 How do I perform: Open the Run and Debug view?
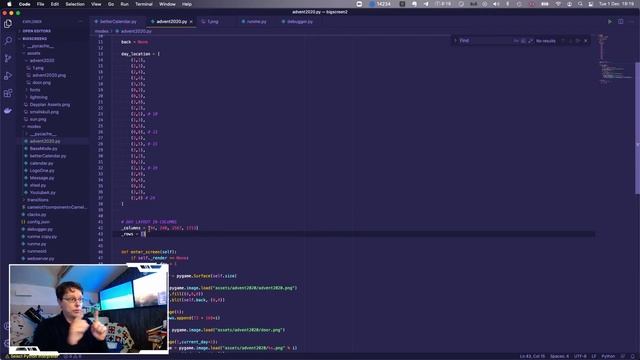click(8, 76)
